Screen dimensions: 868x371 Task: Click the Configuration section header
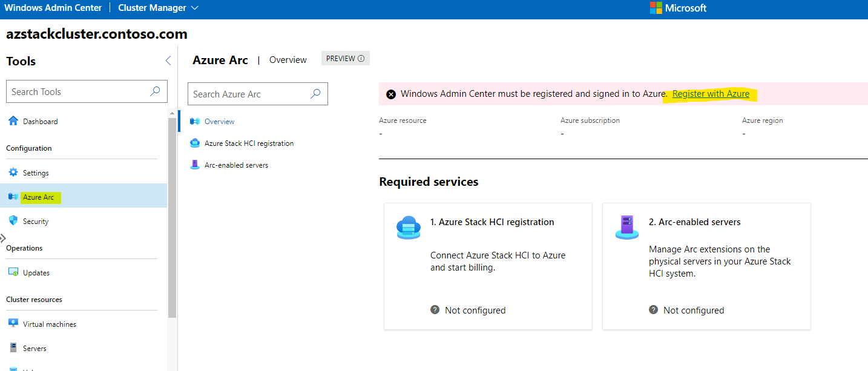[x=29, y=148]
